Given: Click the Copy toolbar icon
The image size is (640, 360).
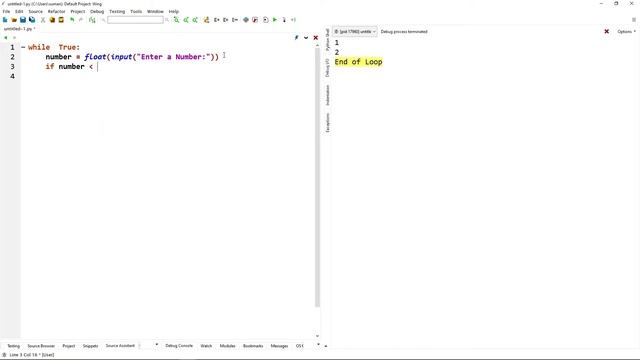Looking at the screenshot, I should click(52, 20).
